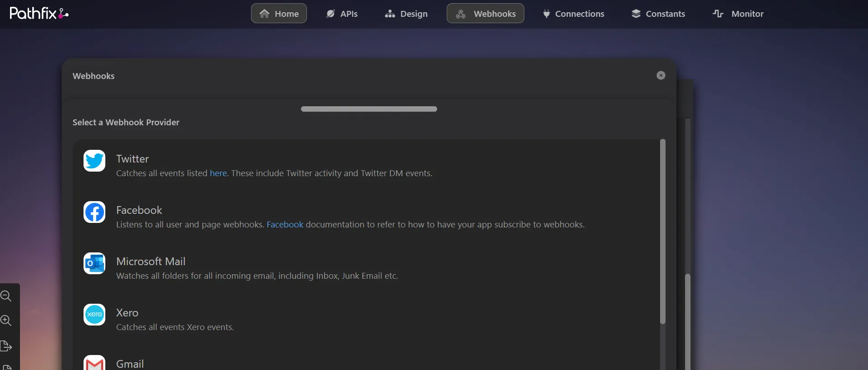The width and height of the screenshot is (868, 370).
Task: Open the Design section
Action: [x=406, y=14]
